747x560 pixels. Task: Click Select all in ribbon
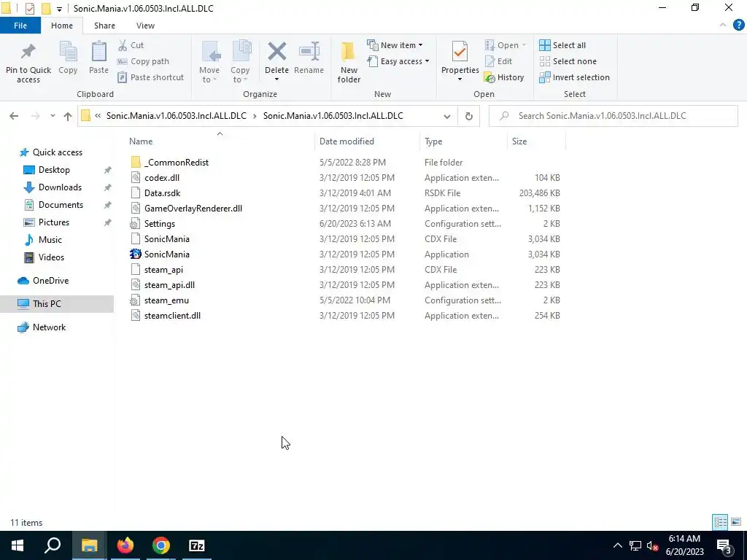click(562, 45)
